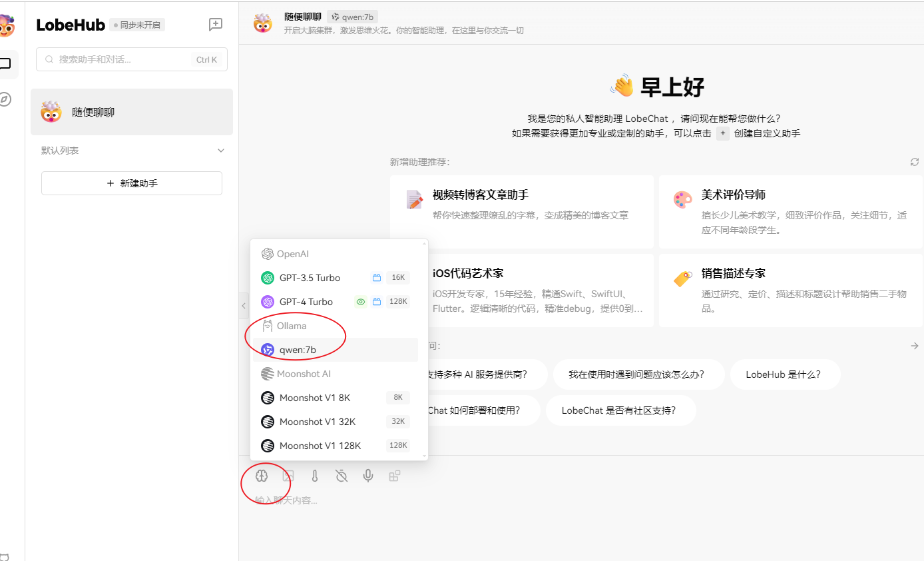Click the 搜索助手和对话 search field
924x561 pixels.
click(131, 59)
